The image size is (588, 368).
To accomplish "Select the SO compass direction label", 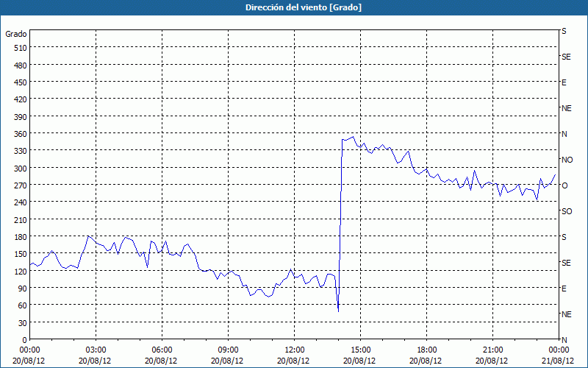I will [567, 211].
